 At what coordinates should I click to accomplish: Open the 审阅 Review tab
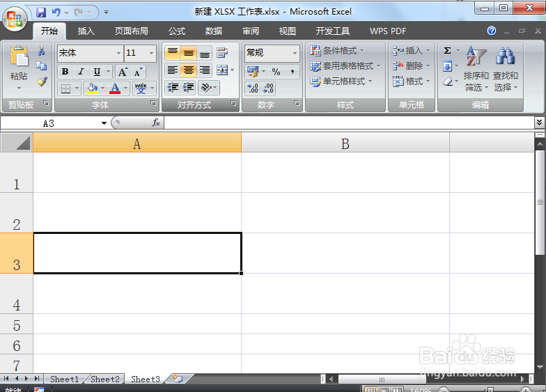coord(251,31)
